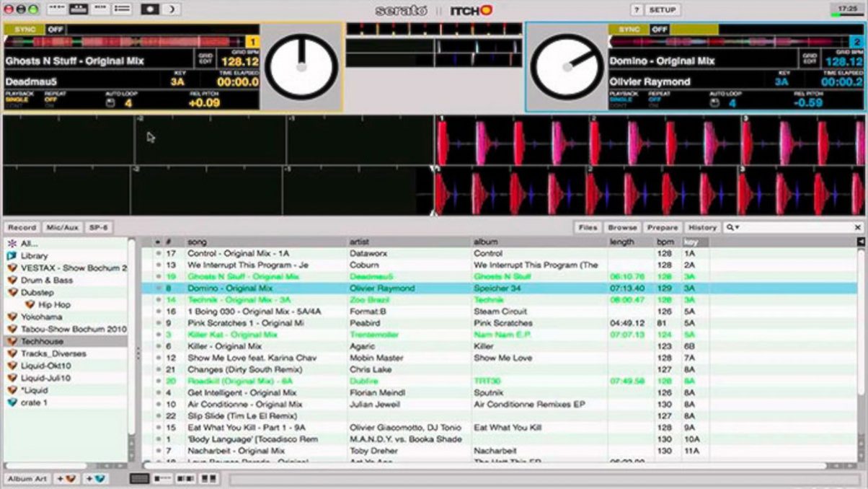868x489 pixels.
Task: Click the deck 2 auto loop value 4
Action: [x=732, y=103]
